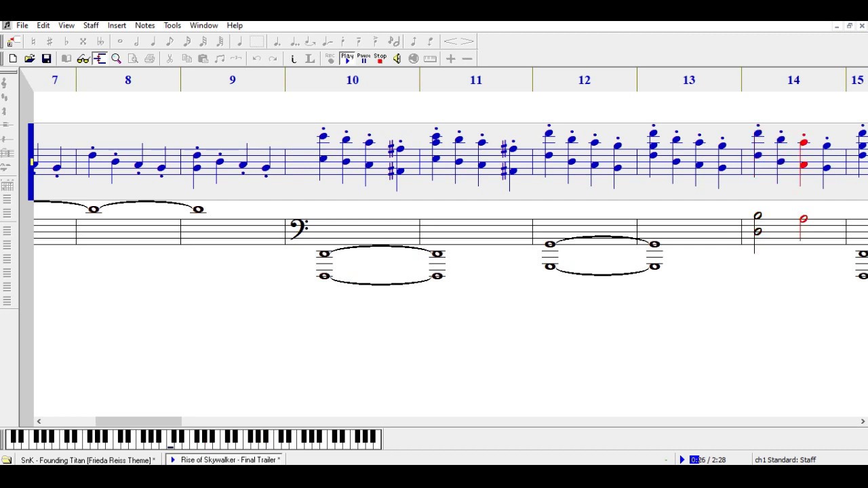Cut selection with scissors icon
Viewport: 868px width, 488px height.
170,59
